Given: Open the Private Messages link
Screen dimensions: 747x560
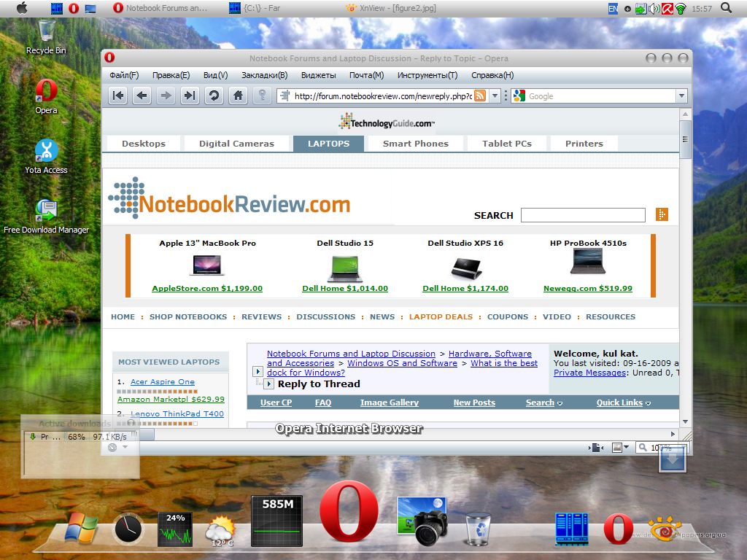Looking at the screenshot, I should click(x=589, y=373).
